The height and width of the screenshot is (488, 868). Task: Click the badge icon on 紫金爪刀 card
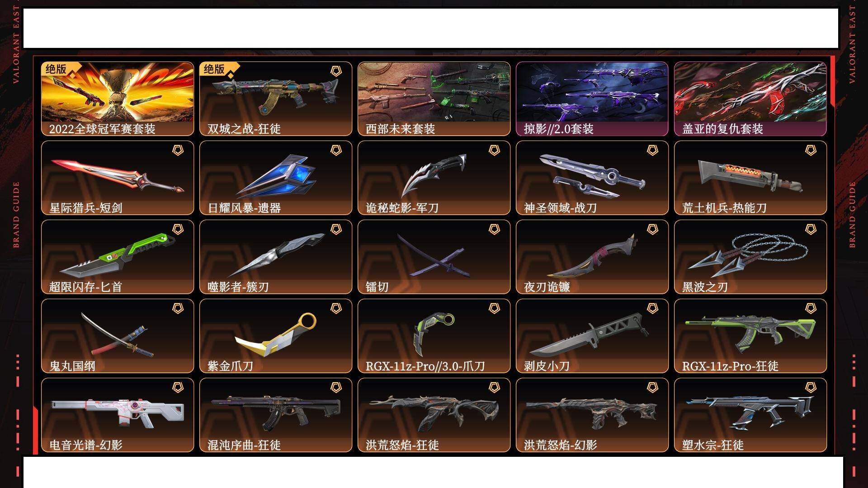[x=336, y=309]
